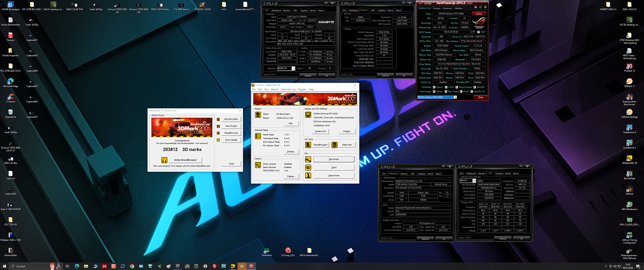The height and width of the screenshot is (270, 644).
Task: Click the ResultBrowser icon in the Overall Score dialog
Action: 218,133
